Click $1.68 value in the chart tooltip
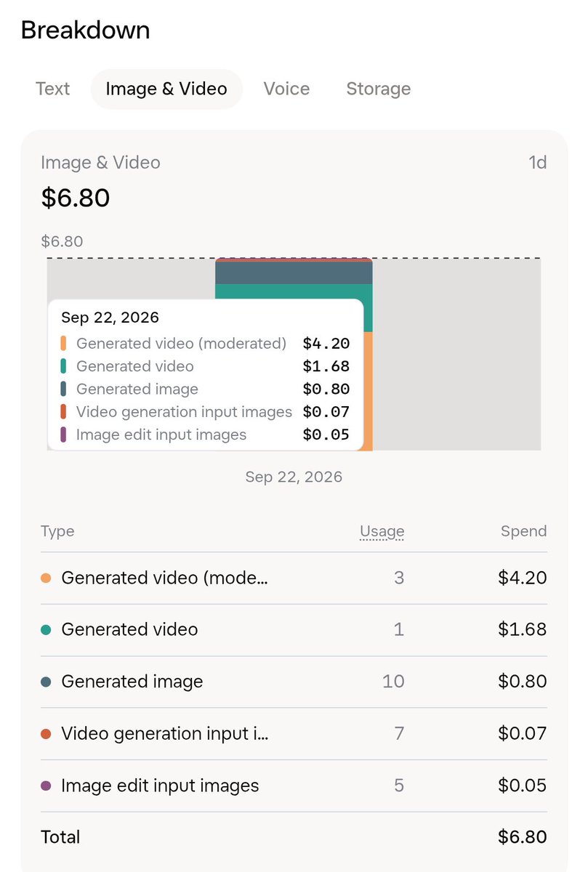 (326, 366)
